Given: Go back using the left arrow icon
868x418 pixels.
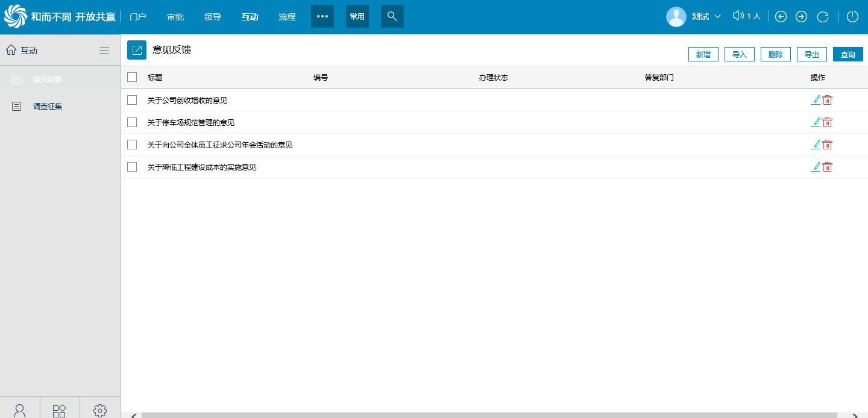Looking at the screenshot, I should [781, 17].
